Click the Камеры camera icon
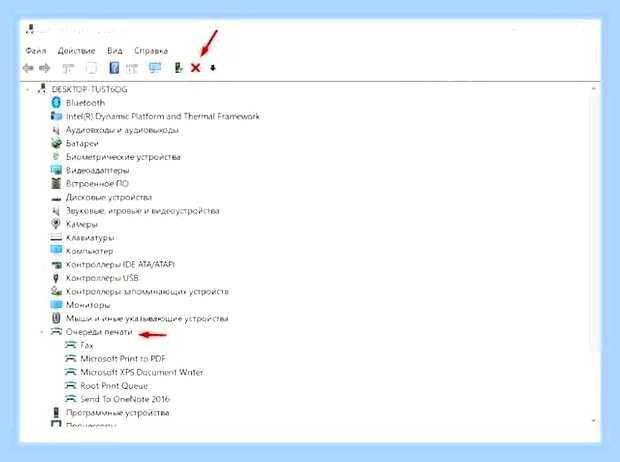 pos(56,224)
